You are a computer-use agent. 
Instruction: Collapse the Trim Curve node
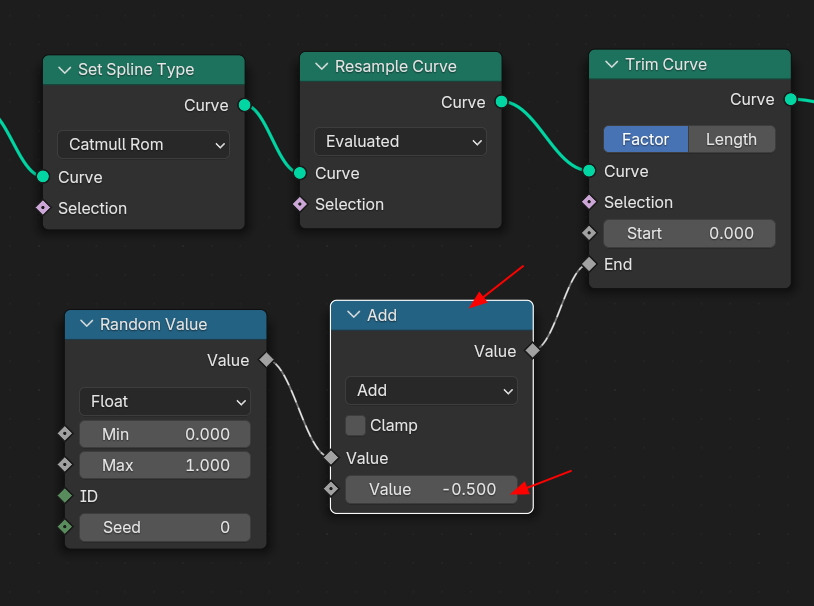[612, 64]
